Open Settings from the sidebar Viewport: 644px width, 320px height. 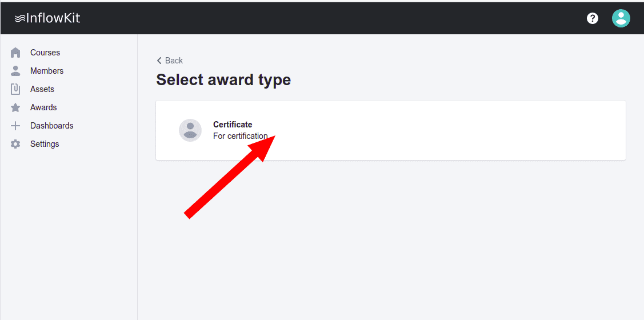coord(45,144)
